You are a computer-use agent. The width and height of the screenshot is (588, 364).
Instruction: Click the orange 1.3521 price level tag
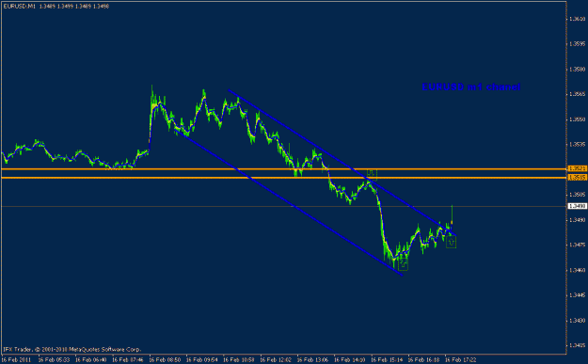(578, 168)
